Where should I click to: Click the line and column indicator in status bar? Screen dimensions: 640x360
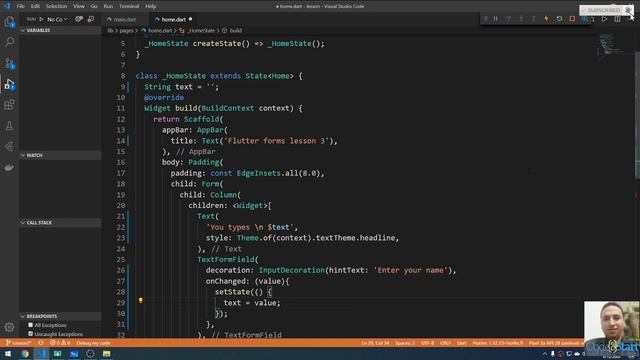(x=375, y=343)
